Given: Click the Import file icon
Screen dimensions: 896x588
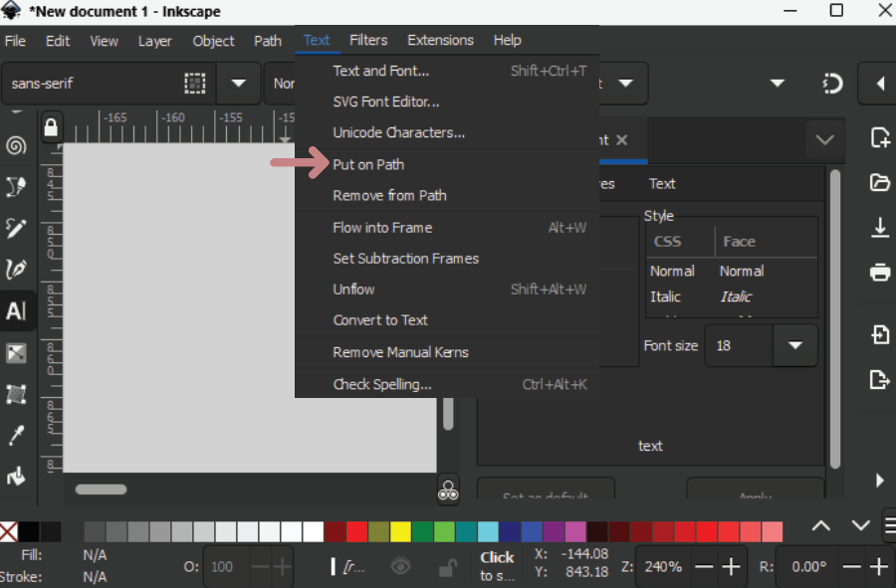Looking at the screenshot, I should click(879, 334).
